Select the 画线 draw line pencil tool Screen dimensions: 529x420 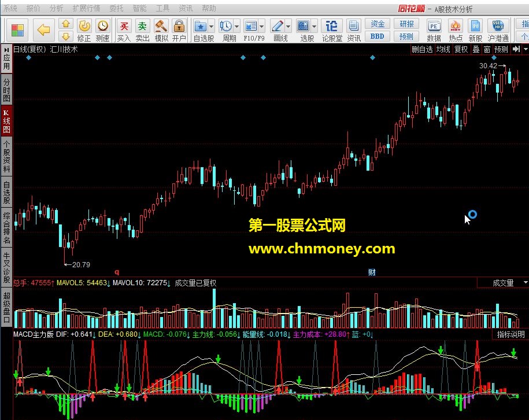[x=278, y=27]
